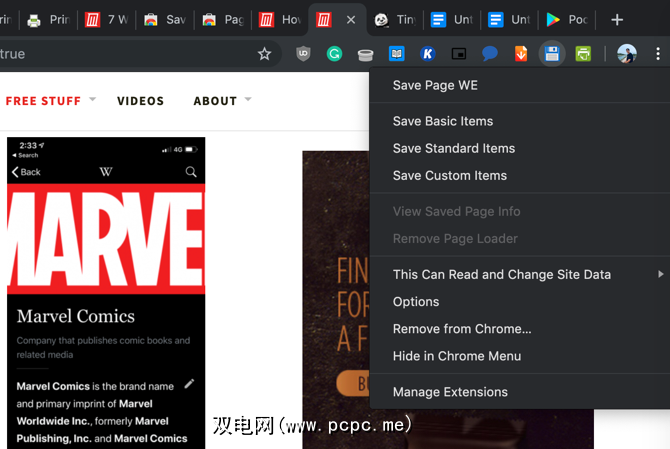Viewport: 670px width, 449px height.
Task: Click the picture-in-picture extension icon
Action: point(459,54)
